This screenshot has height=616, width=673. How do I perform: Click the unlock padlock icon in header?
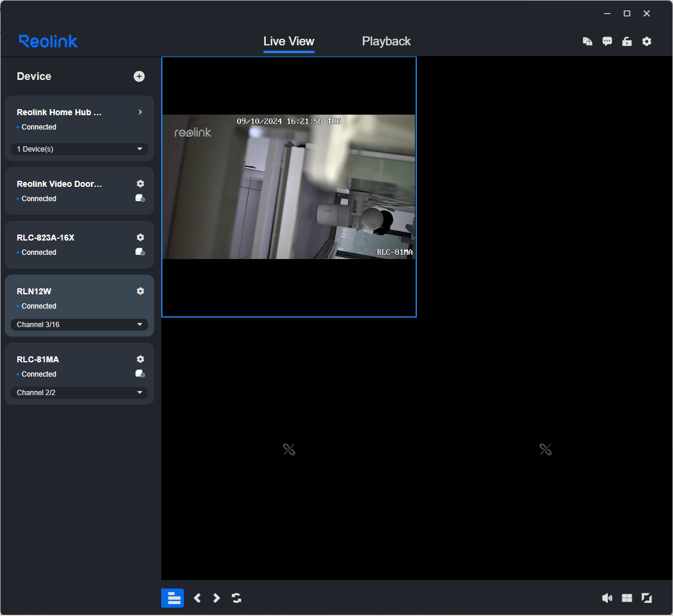click(627, 41)
